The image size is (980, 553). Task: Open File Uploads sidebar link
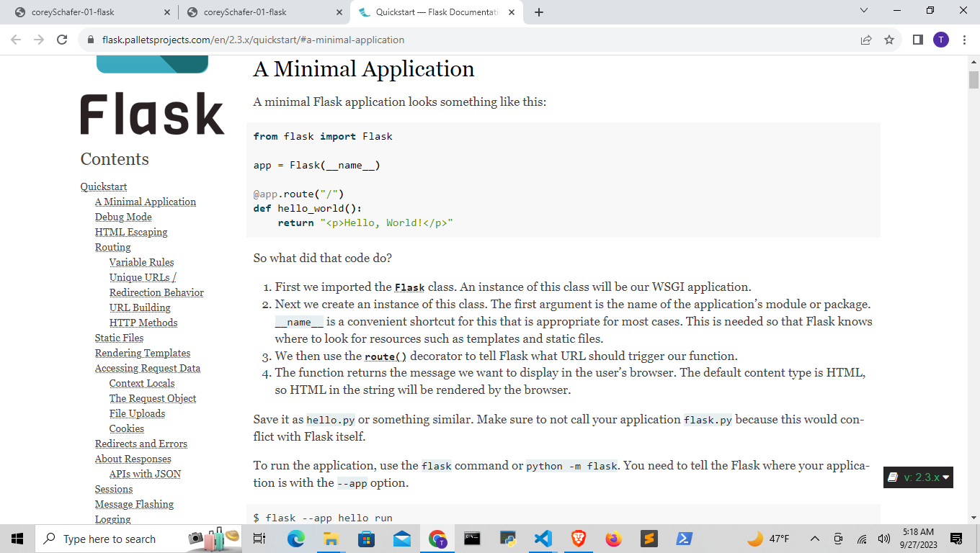[137, 414]
